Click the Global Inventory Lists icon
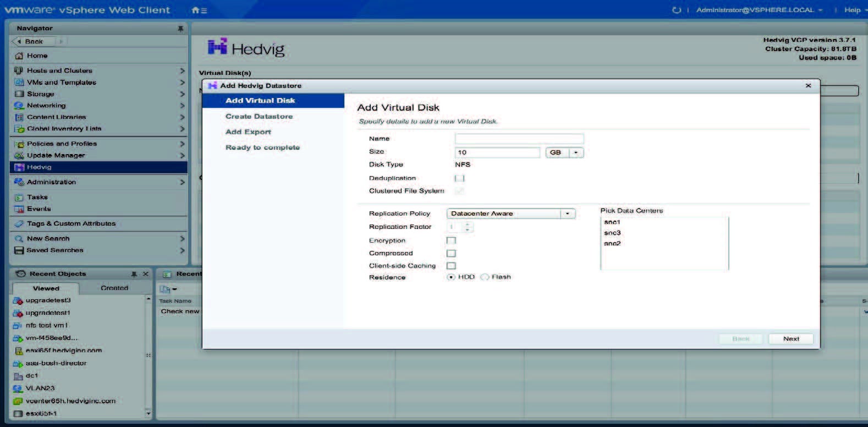 (x=19, y=129)
